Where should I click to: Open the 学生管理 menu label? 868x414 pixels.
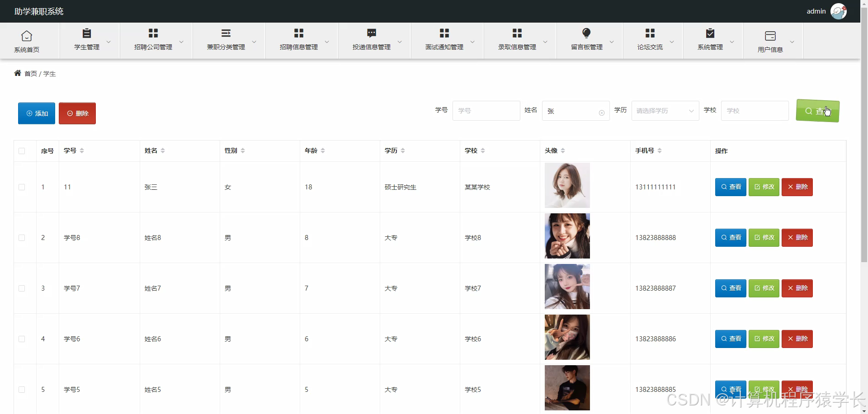click(87, 47)
